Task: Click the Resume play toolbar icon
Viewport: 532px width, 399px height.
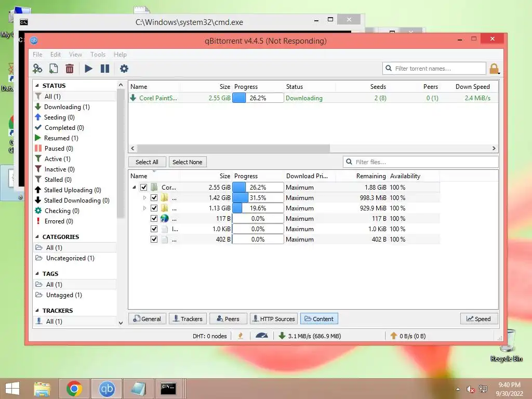Action: tap(88, 69)
